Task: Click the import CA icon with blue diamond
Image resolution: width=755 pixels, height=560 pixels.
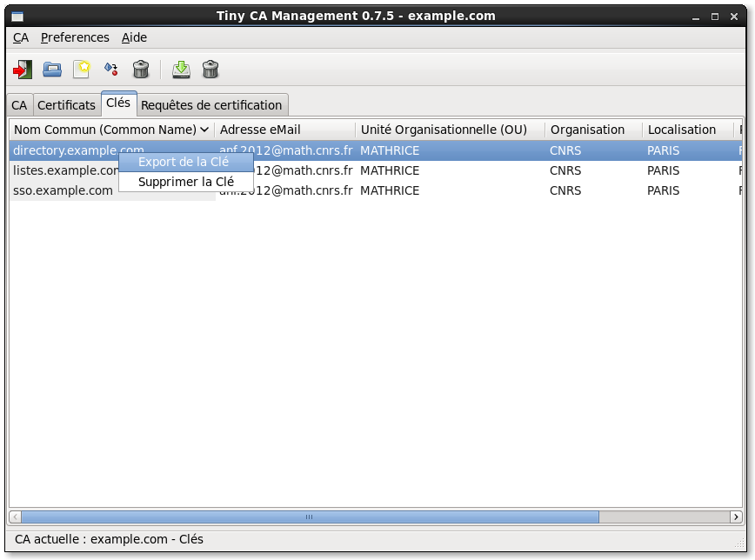Action: pyautogui.click(x=110, y=70)
